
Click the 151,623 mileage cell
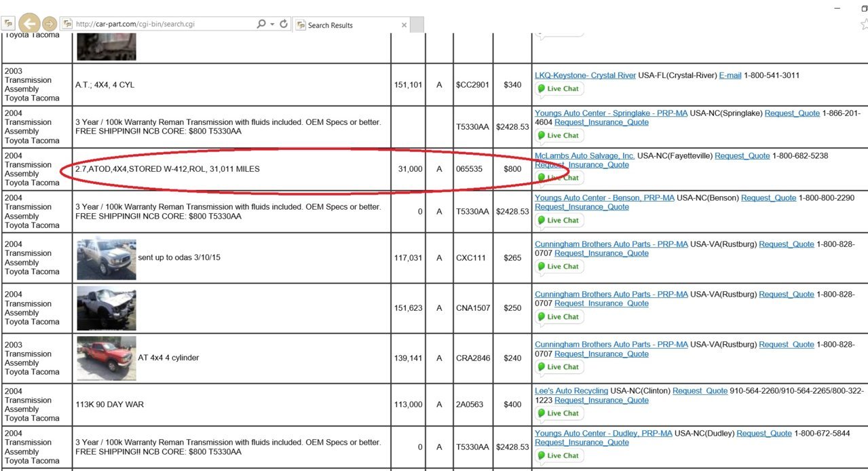point(408,308)
